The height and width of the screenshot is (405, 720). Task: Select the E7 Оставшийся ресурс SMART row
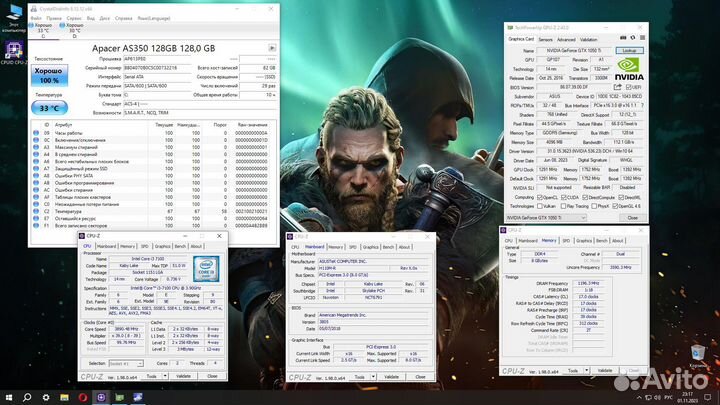pyautogui.click(x=154, y=219)
